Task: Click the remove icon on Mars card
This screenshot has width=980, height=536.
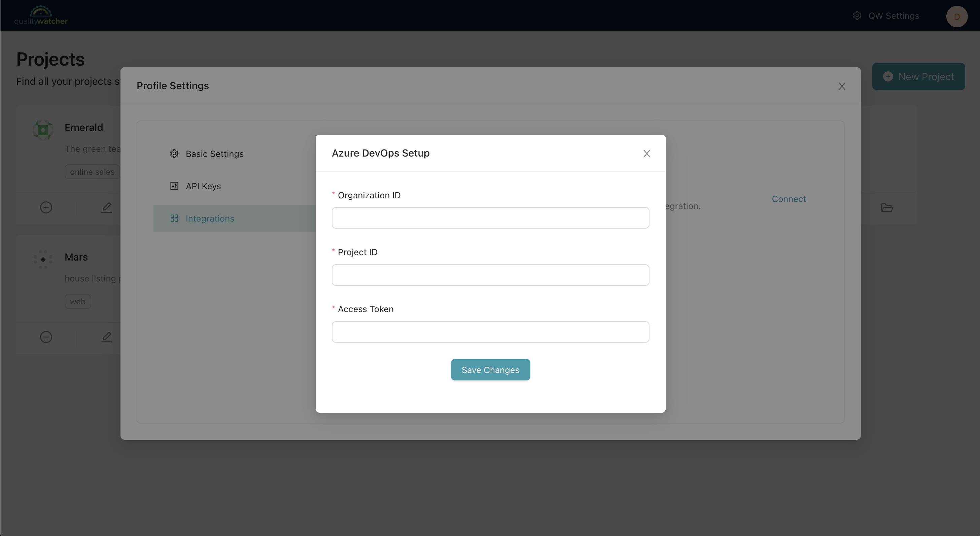Action: (x=46, y=337)
